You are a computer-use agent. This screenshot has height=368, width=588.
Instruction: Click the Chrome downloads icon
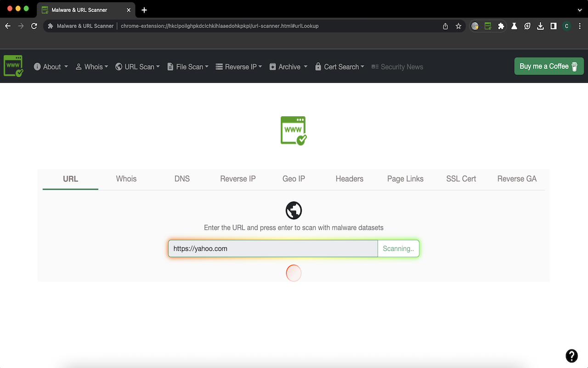click(540, 26)
